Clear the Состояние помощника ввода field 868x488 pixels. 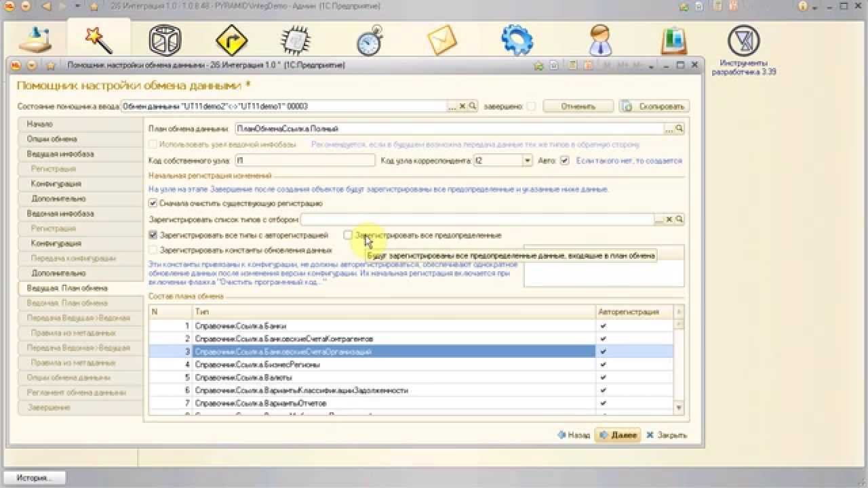[462, 106]
